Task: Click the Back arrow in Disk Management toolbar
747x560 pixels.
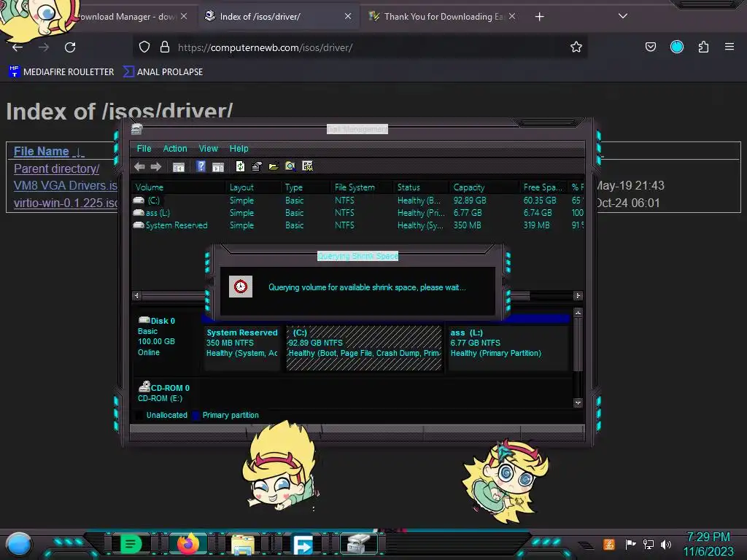Action: (139, 167)
